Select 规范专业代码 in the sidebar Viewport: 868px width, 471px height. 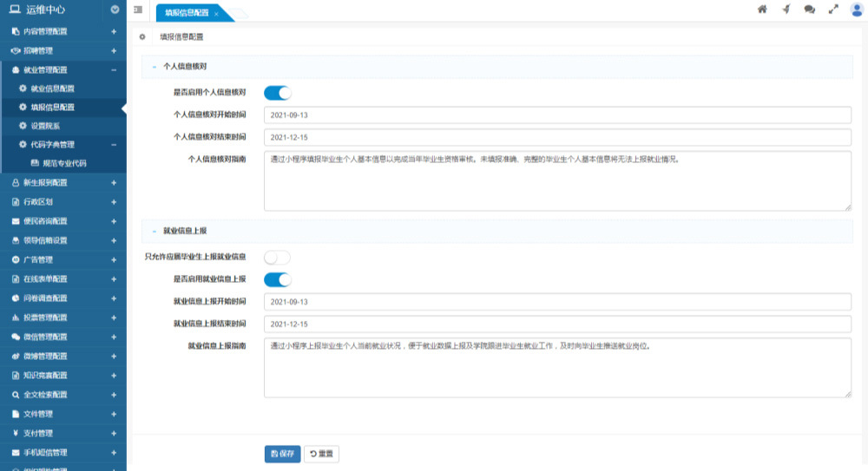(64, 164)
